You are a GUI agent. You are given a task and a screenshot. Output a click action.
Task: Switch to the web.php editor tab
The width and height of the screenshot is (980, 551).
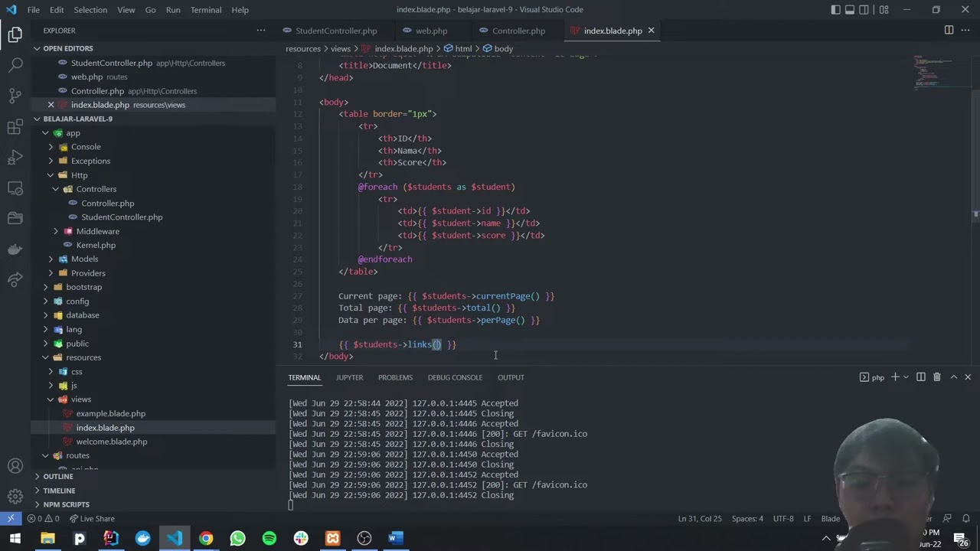click(431, 31)
